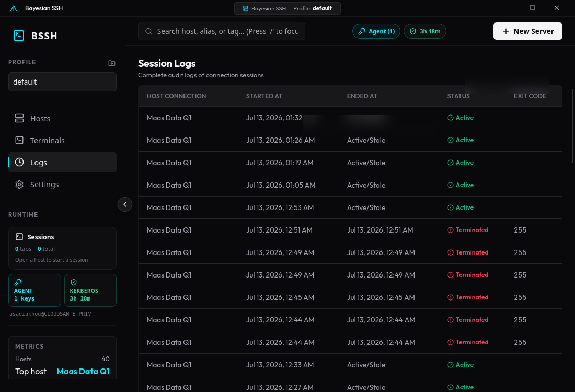Click the Logs clock icon
This screenshot has width=575, height=392.
[x=19, y=162]
